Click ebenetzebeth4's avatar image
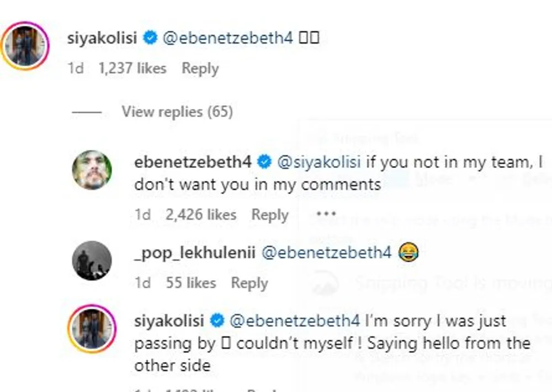This screenshot has width=552, height=392. pos(92,169)
